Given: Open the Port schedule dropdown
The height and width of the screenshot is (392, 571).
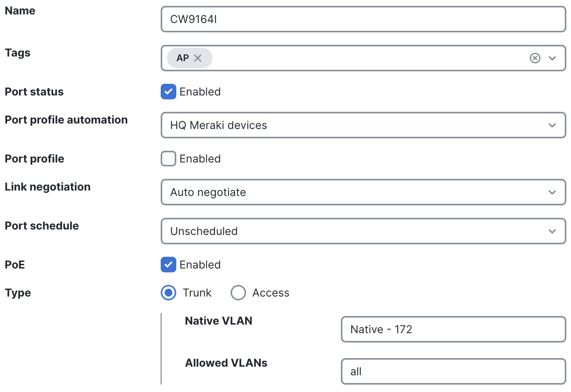Looking at the screenshot, I should point(363,231).
